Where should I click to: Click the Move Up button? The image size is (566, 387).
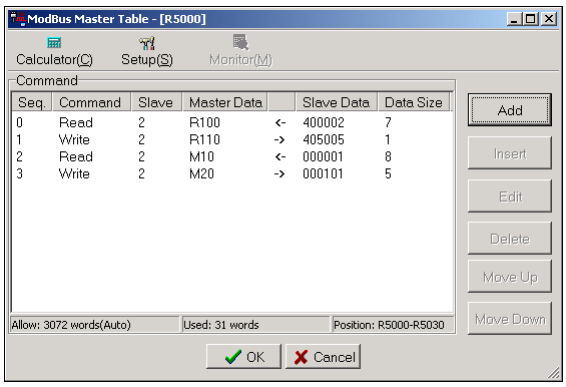[510, 277]
